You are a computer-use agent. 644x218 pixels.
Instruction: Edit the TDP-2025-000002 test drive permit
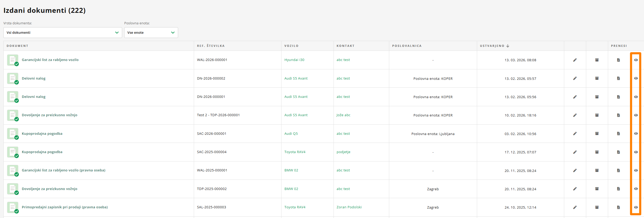click(575, 189)
